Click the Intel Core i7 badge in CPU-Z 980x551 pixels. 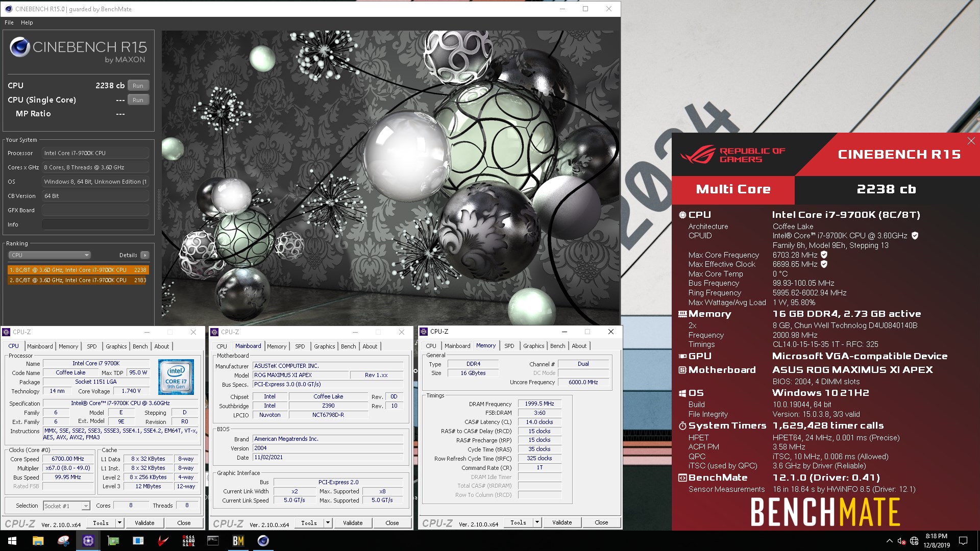(x=176, y=377)
